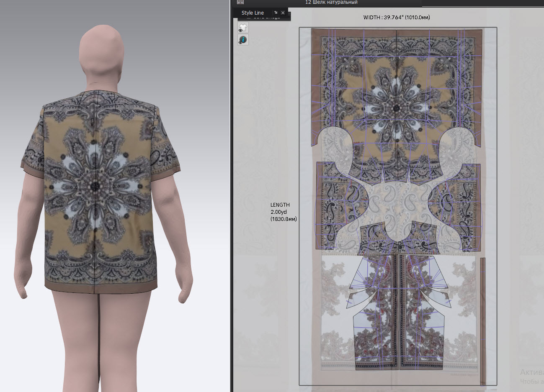The image size is (544, 392).
Task: Select the Style Line label
Action: [253, 13]
